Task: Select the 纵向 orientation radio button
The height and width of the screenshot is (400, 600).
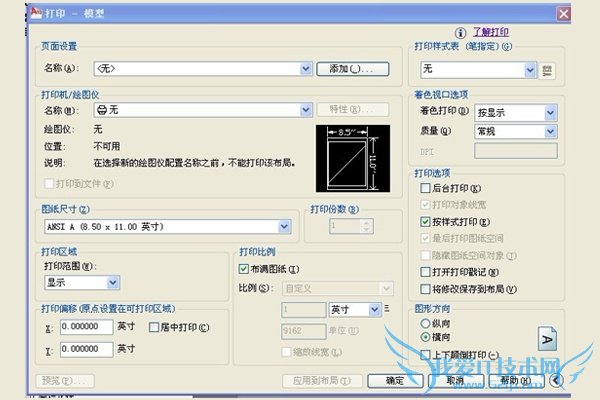Action: pyautogui.click(x=425, y=324)
